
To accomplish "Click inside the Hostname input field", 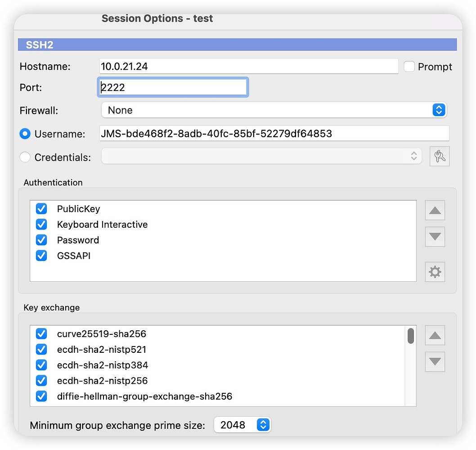I will coord(247,66).
